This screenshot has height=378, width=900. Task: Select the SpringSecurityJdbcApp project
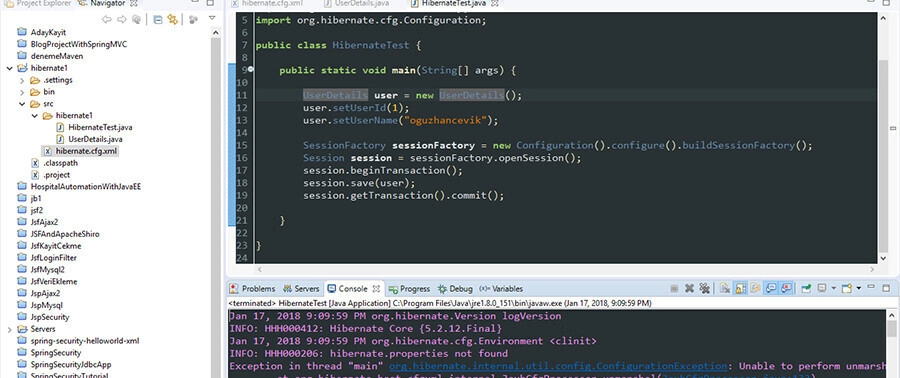click(64, 365)
